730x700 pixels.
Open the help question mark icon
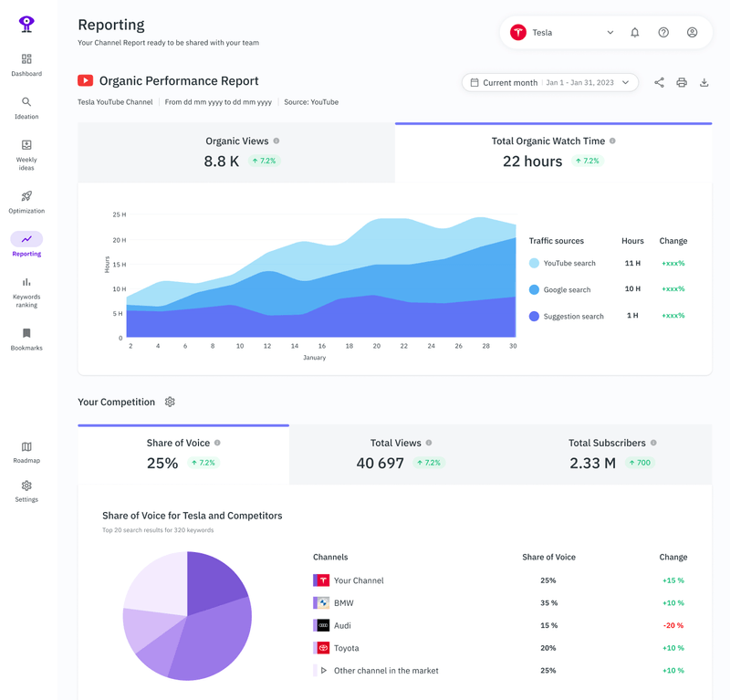tap(663, 33)
